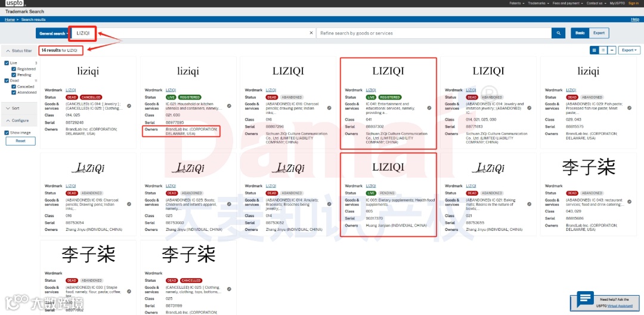The image size is (644, 315).
Task: Expand goods details icon for serial 88753660
Action: (x=229, y=203)
